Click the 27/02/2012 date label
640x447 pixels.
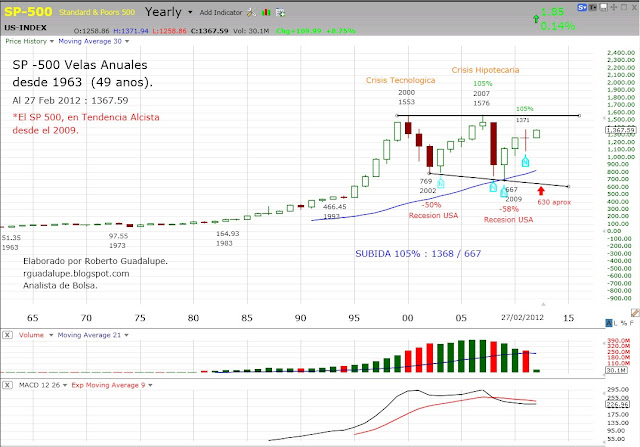522,318
